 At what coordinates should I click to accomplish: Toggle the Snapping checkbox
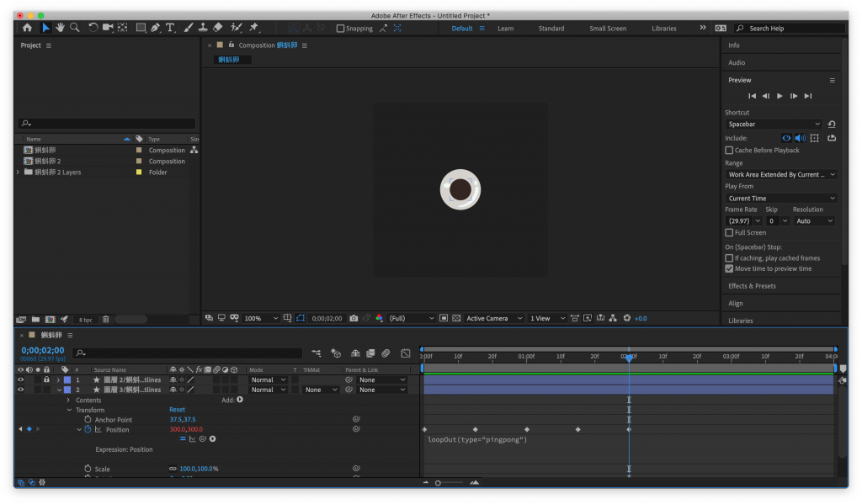coord(340,28)
